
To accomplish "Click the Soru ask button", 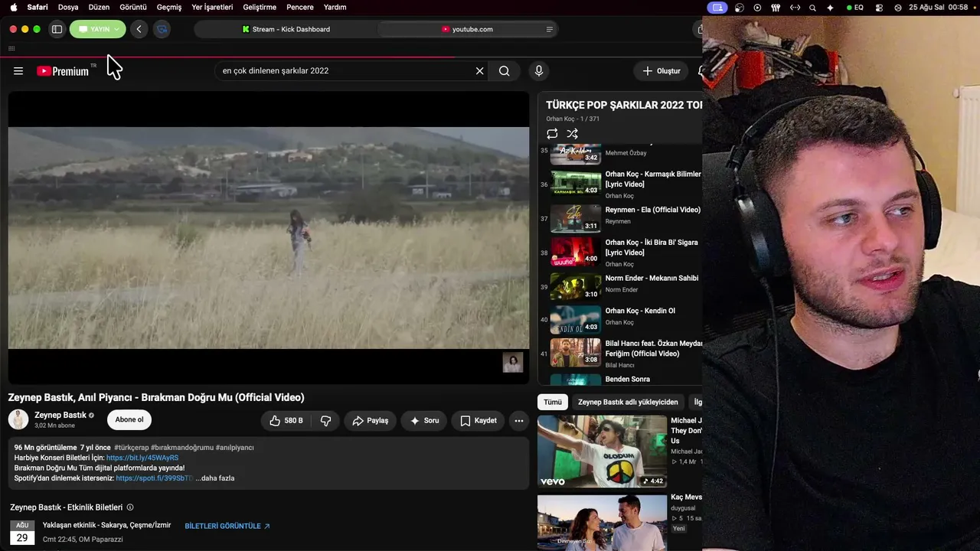I will 424,420.
